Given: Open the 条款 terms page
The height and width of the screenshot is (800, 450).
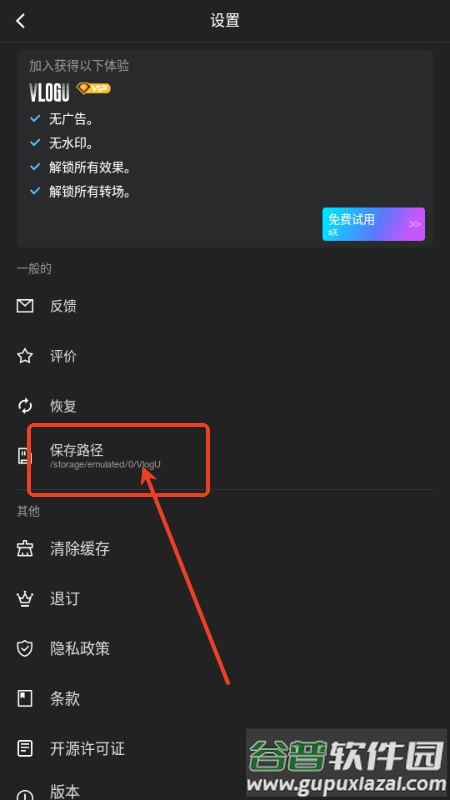Looking at the screenshot, I should click(225, 699).
